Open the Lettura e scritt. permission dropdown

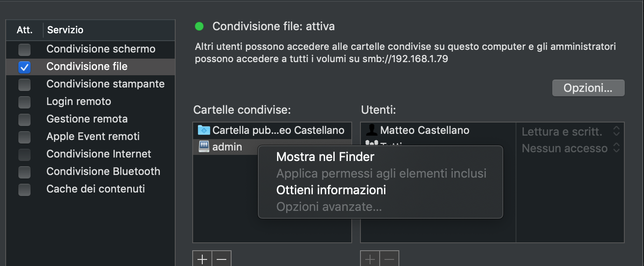(x=571, y=131)
